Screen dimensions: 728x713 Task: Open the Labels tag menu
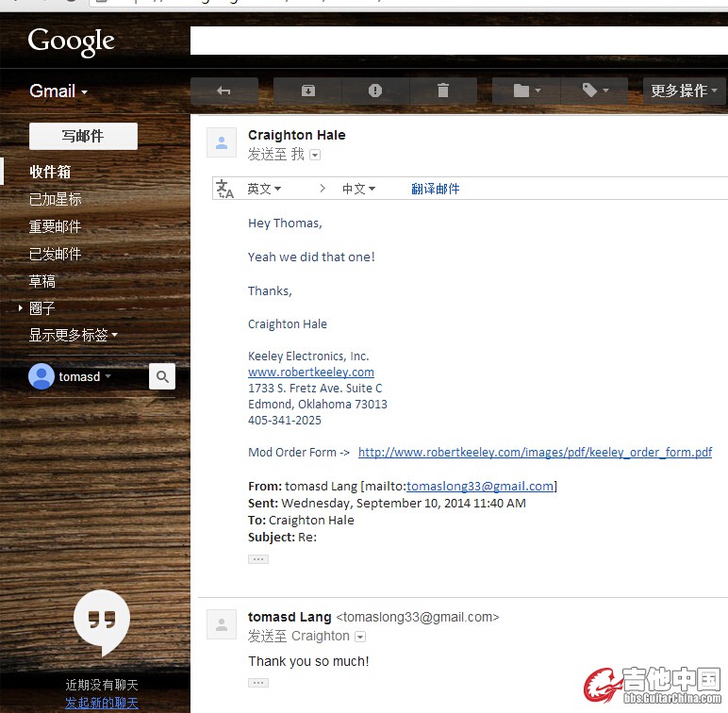[x=594, y=91]
